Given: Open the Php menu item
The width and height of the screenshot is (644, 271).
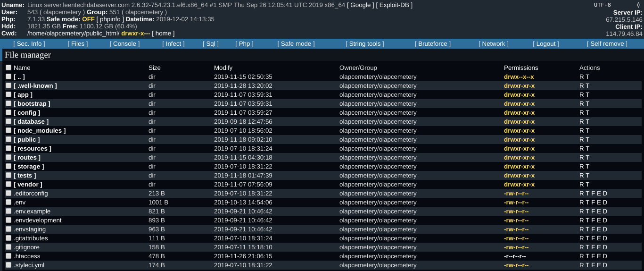Looking at the screenshot, I should pos(244,43).
